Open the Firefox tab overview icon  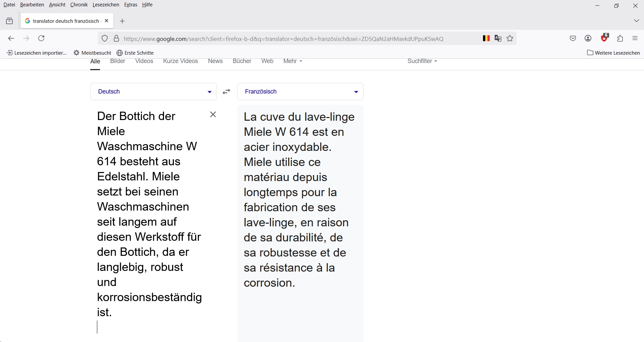click(9, 21)
